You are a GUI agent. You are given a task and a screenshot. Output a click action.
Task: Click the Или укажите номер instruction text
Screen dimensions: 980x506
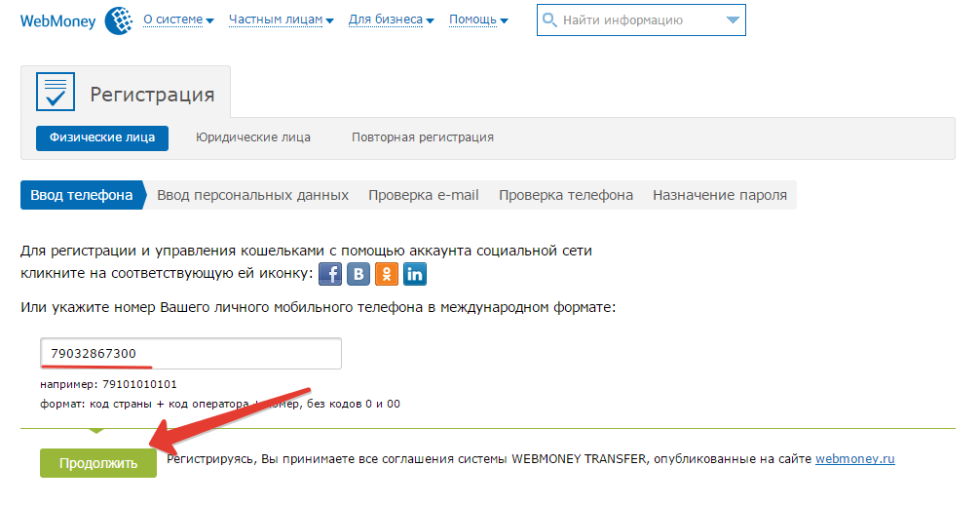[x=319, y=308]
